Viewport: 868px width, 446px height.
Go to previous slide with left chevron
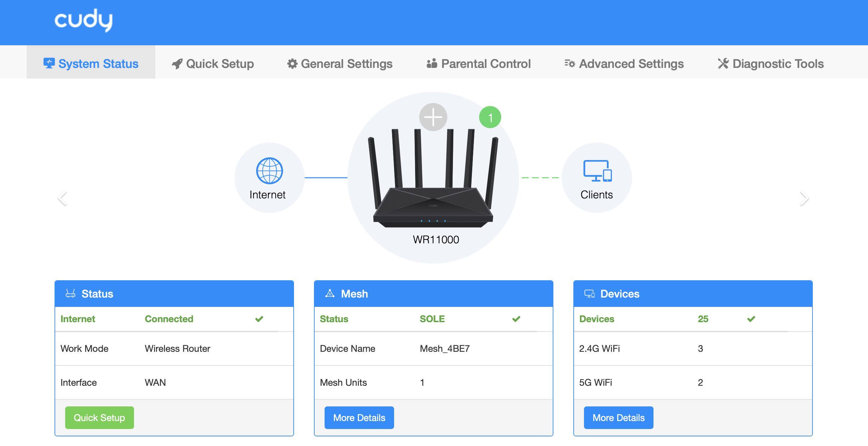[63, 198]
